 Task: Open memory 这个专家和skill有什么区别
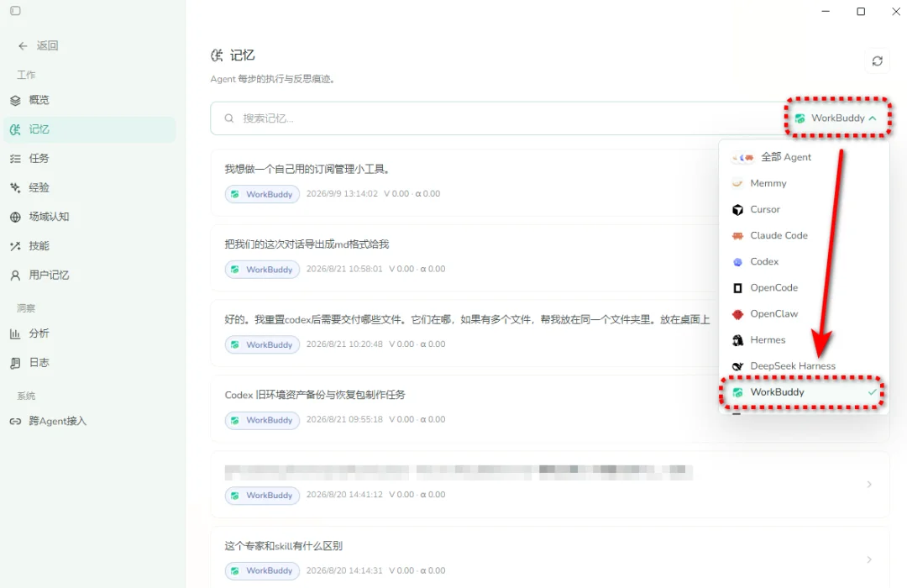point(549,557)
